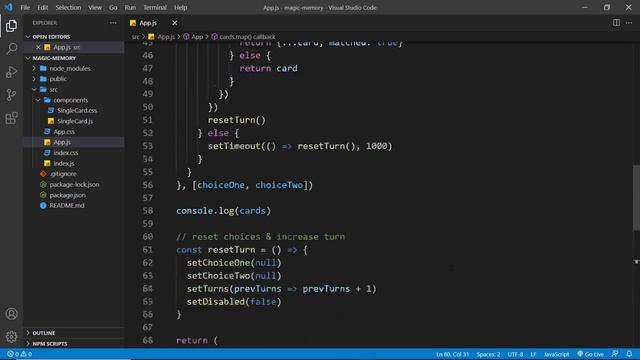The image size is (640, 360).
Task: Click the cards.map() callback breadcrumb
Action: [x=247, y=37]
